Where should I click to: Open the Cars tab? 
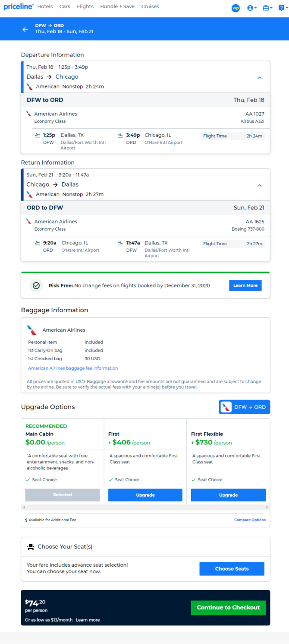pyautogui.click(x=65, y=6)
